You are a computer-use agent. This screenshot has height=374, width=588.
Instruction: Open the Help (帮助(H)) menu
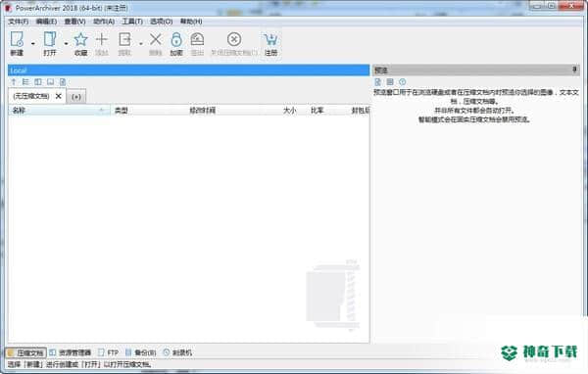(x=191, y=22)
